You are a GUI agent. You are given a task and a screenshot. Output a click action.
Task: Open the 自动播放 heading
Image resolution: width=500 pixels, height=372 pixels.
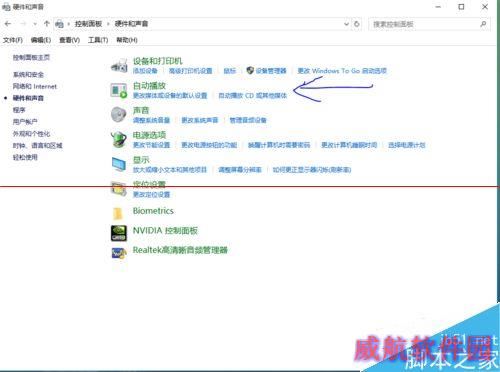[x=149, y=86]
